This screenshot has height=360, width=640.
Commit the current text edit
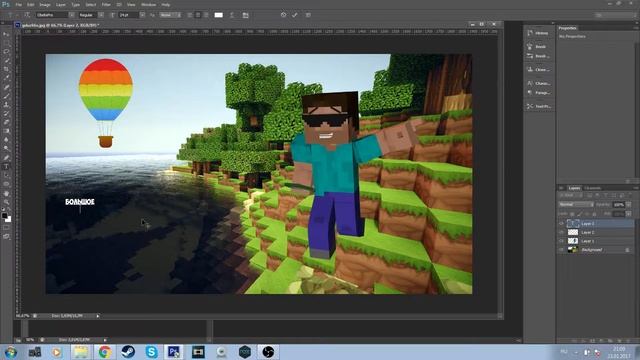click(295, 15)
